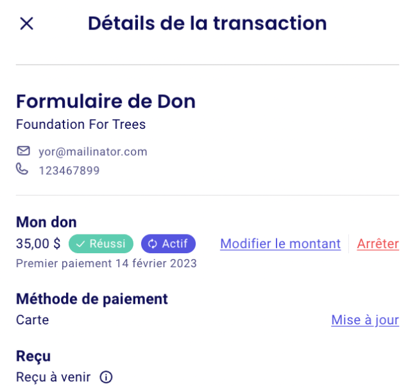Click the recurring arrows in Actif badge
417x391 pixels.
[152, 244]
